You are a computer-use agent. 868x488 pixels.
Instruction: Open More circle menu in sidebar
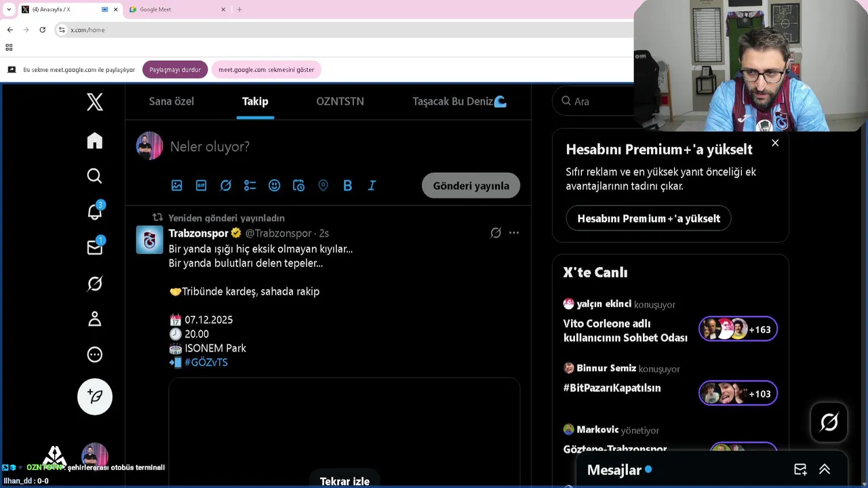tap(95, 354)
